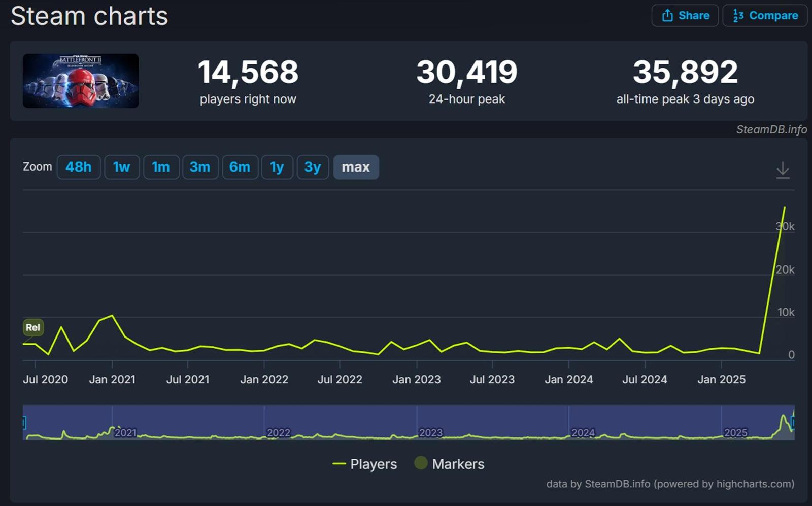The image size is (812, 506).
Task: Click the 2023 label in the navigator
Action: pyautogui.click(x=431, y=433)
